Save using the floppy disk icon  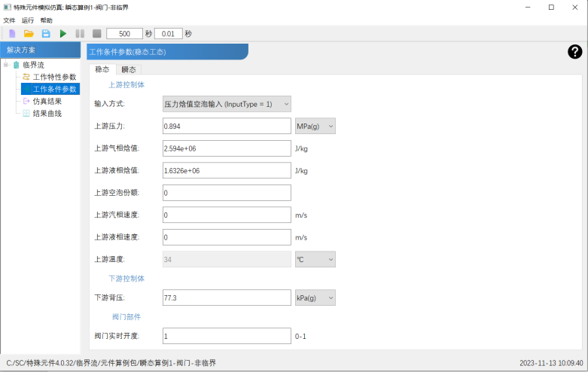pos(46,34)
